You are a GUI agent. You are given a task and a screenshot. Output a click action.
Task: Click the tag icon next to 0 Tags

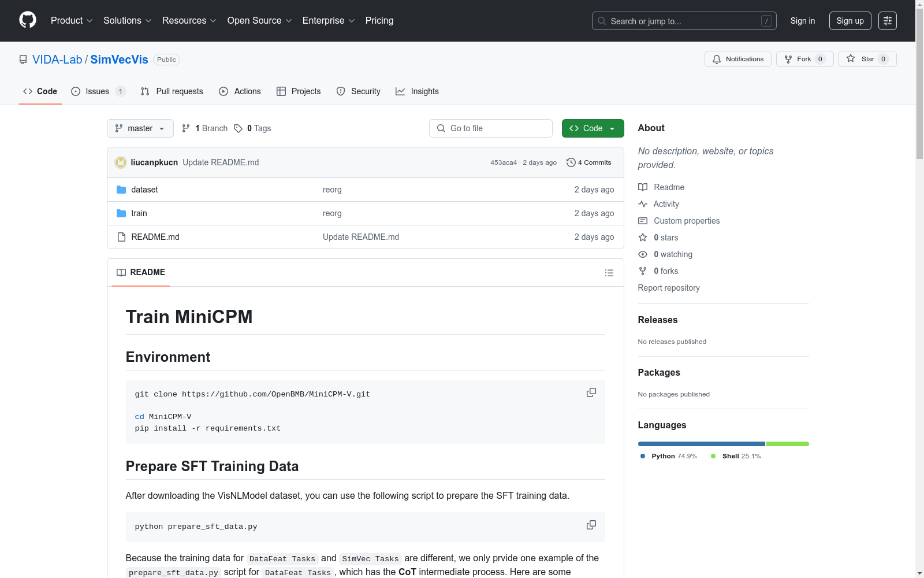(239, 128)
